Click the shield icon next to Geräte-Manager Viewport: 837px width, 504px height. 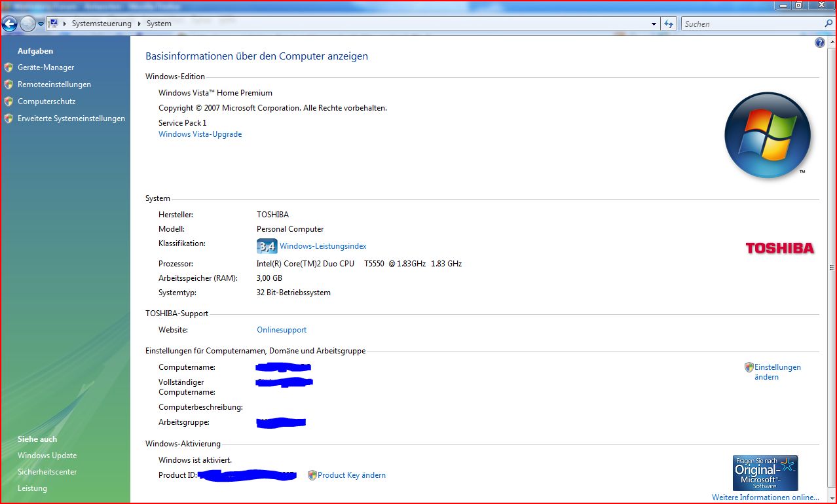tap(9, 67)
